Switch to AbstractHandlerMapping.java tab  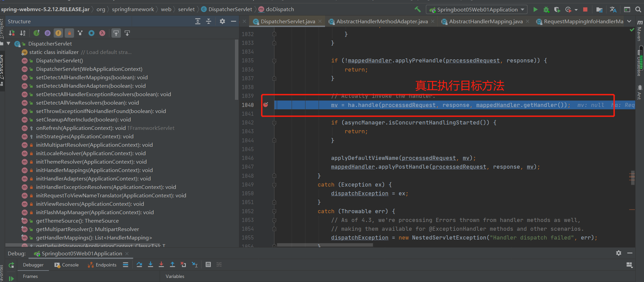pyautogui.click(x=486, y=21)
